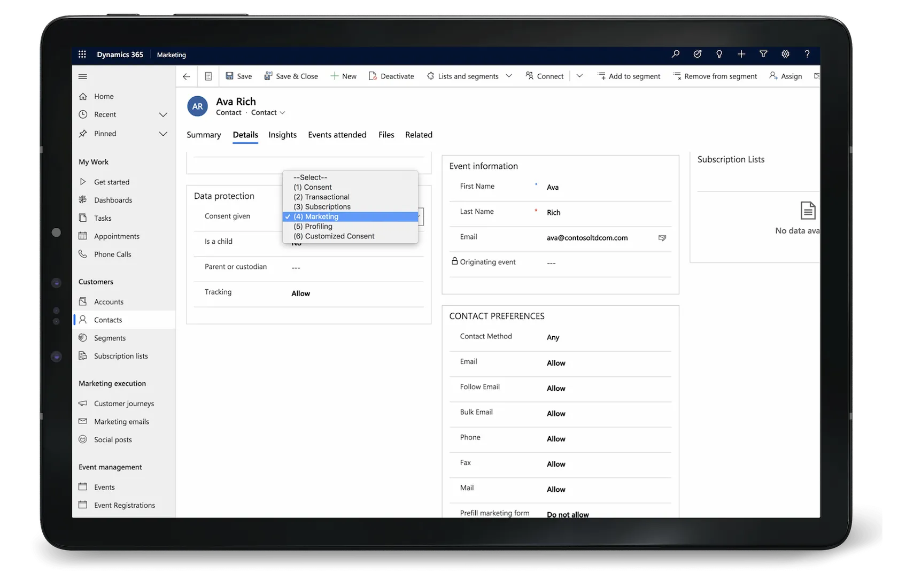Open the task flow target icon

tap(698, 54)
